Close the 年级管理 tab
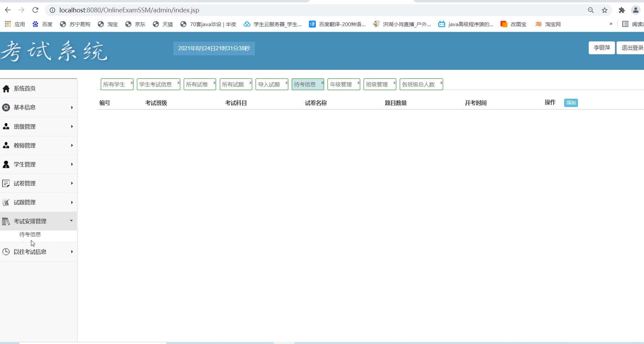Screen dimensions: 644x344 (358, 83)
